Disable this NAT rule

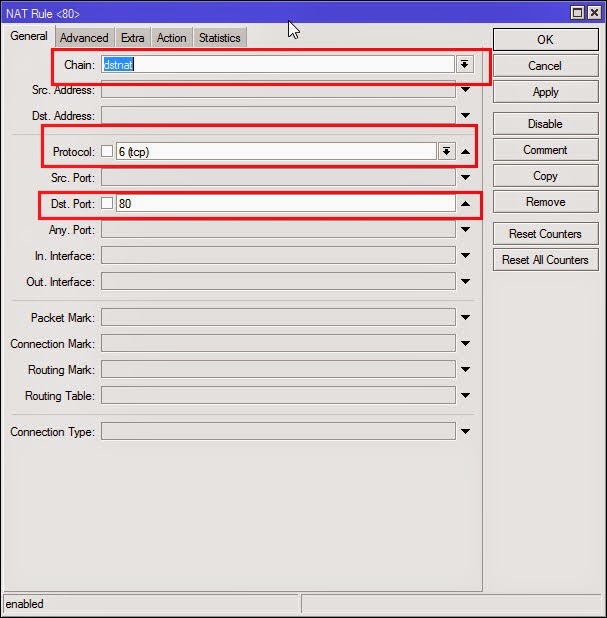click(546, 124)
